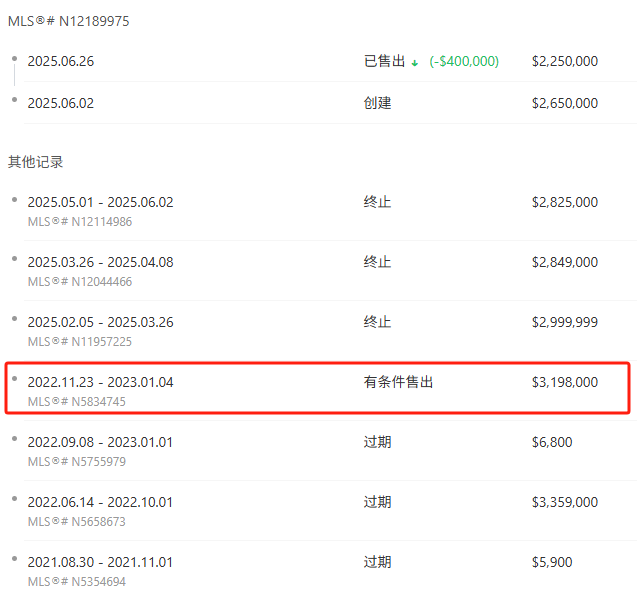The height and width of the screenshot is (598, 637).
Task: Click MLS number N12114986
Action: pos(79,222)
